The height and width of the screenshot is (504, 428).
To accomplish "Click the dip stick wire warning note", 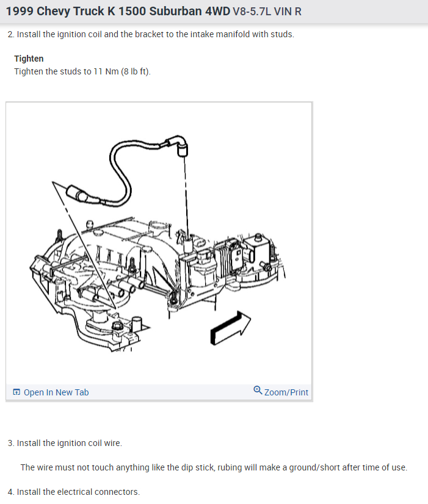I will pyautogui.click(x=214, y=467).
